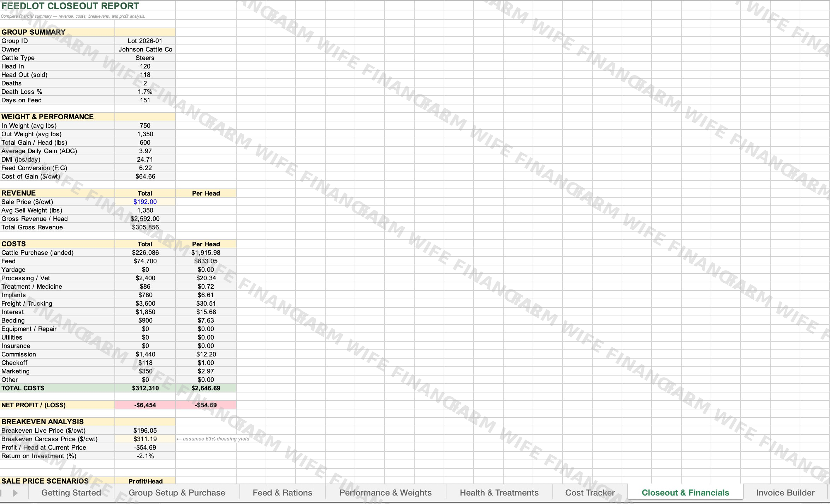This screenshot has width=830, height=504.
Task: Select the Utilities row label
Action: point(57,337)
